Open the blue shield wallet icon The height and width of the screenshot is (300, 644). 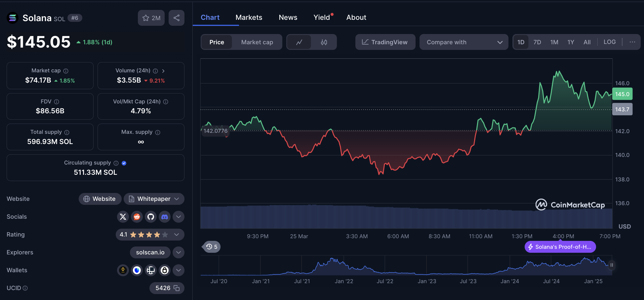[137, 270]
